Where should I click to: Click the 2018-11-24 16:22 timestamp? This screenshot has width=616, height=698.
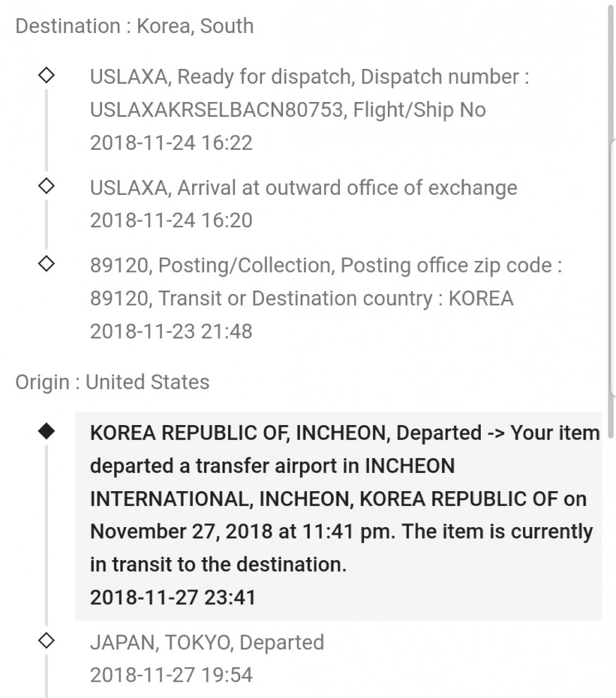[172, 143]
